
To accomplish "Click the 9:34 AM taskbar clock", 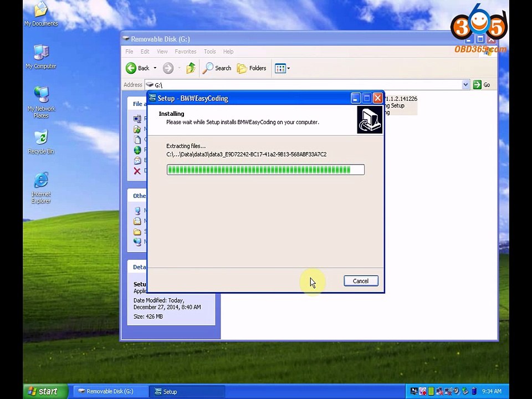I will (492, 391).
